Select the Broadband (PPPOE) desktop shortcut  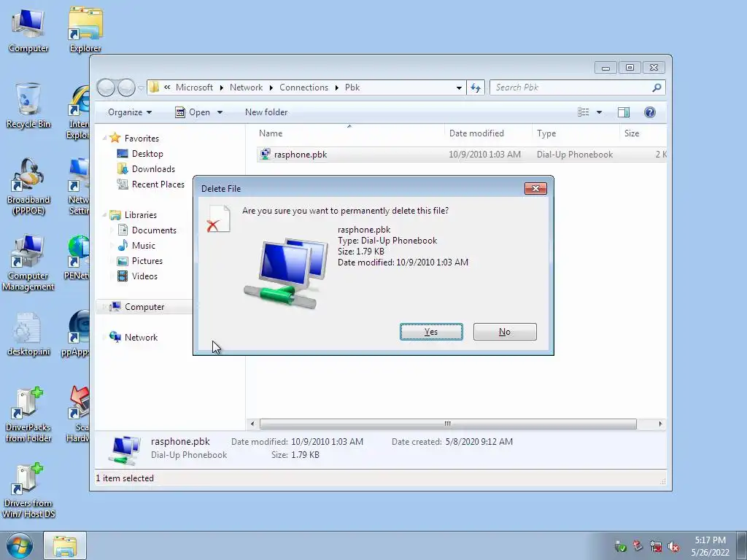[x=28, y=187]
